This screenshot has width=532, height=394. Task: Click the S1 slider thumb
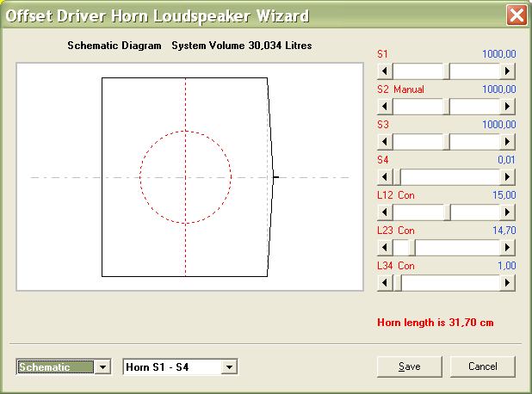pos(447,71)
